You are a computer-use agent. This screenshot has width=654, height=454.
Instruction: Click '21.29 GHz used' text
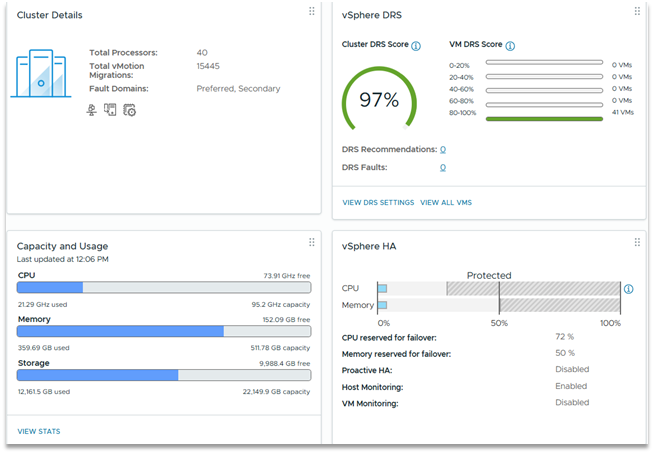tap(42, 305)
